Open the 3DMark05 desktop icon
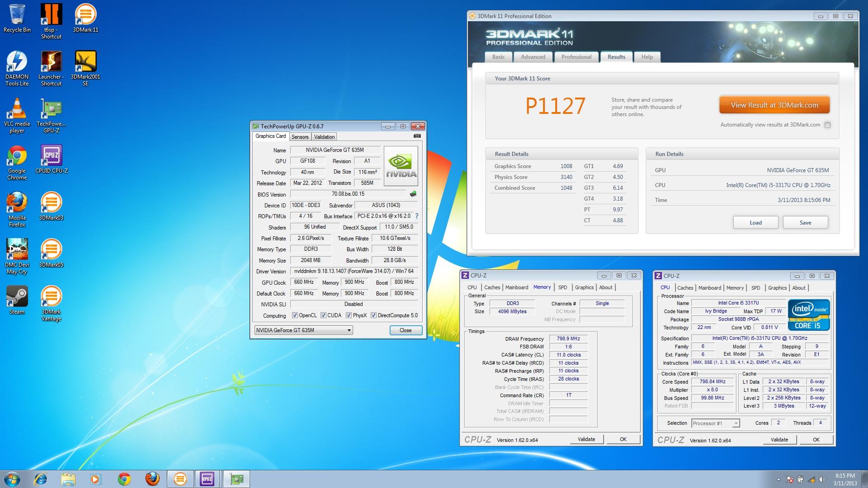Screen dimensions: 868x488 pos(51,253)
